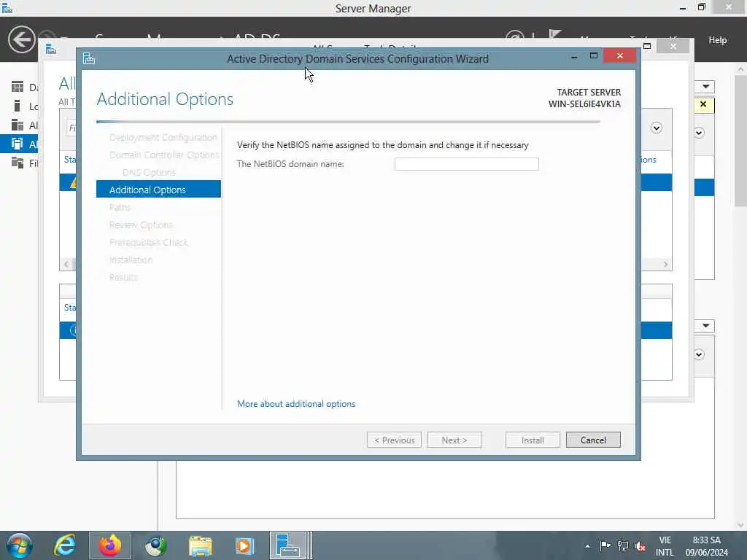This screenshot has width=747, height=560.
Task: Click the wizard title bar icon
Action: click(88, 58)
